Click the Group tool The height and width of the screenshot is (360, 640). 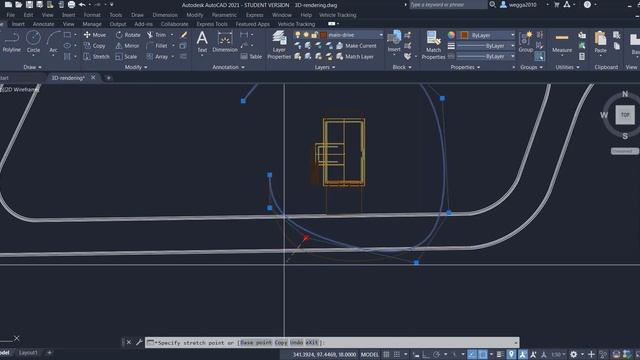tap(526, 42)
